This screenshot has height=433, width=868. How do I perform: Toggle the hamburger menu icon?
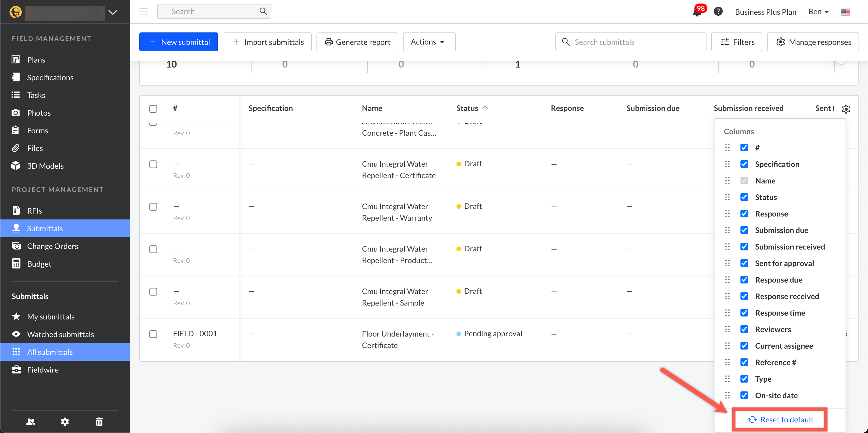(x=144, y=12)
